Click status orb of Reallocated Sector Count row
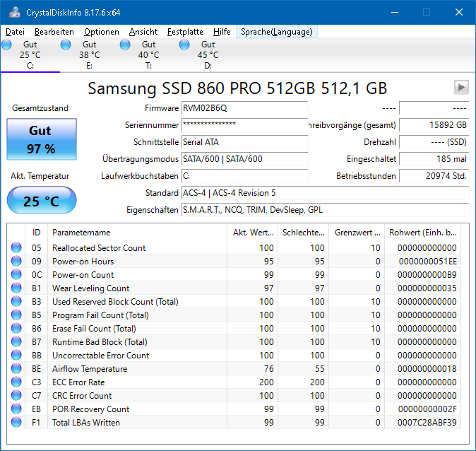This screenshot has height=451, width=476. tap(16, 247)
